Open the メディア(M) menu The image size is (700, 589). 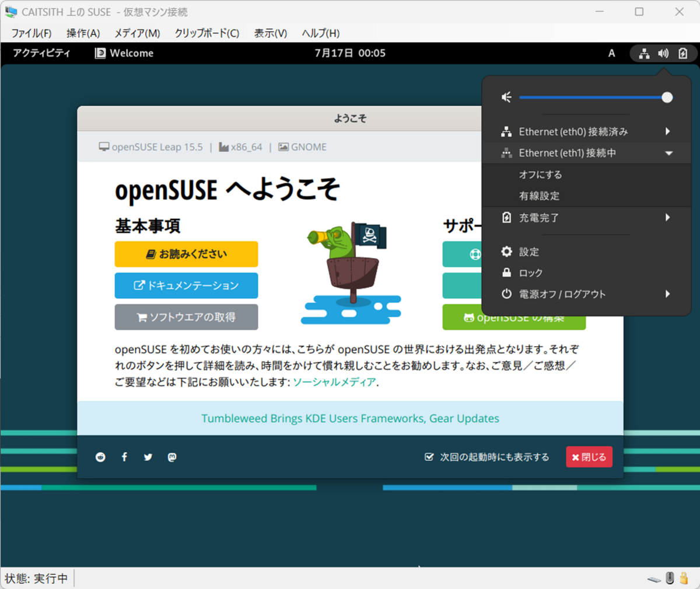tap(137, 33)
